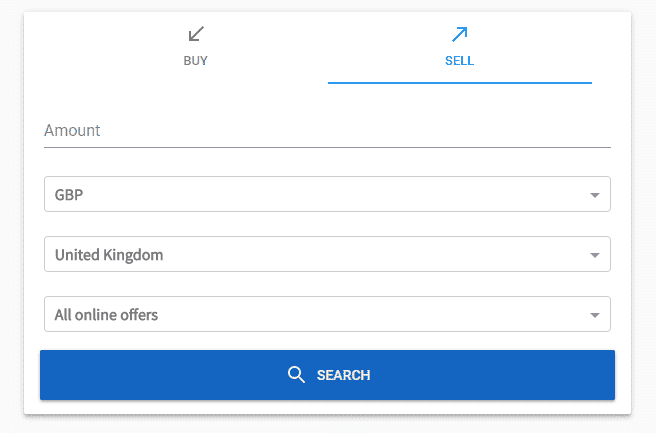Open the All online offers dropdown
This screenshot has width=656, height=433.
pos(327,314)
